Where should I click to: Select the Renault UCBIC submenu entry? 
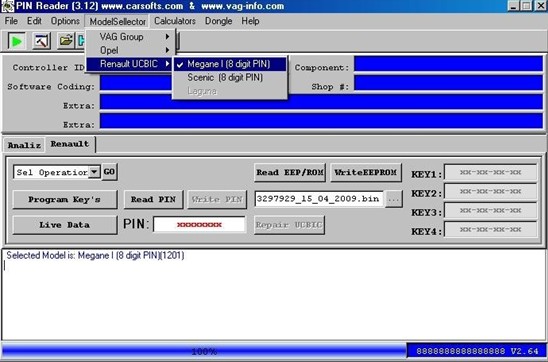[x=130, y=64]
